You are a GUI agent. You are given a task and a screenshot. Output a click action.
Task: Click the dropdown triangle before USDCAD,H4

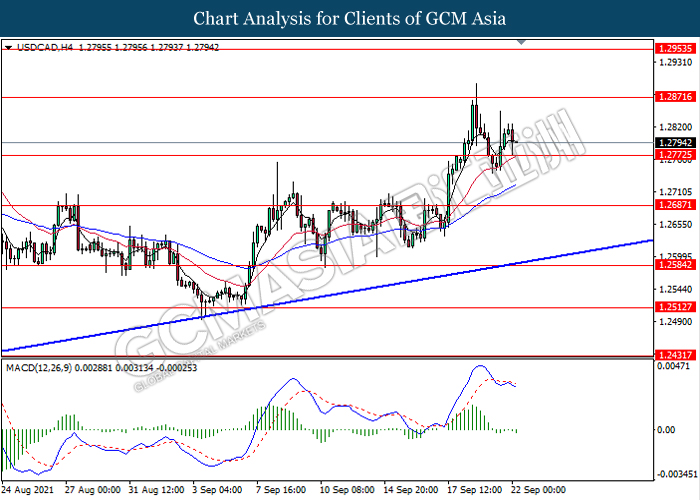pyautogui.click(x=8, y=47)
